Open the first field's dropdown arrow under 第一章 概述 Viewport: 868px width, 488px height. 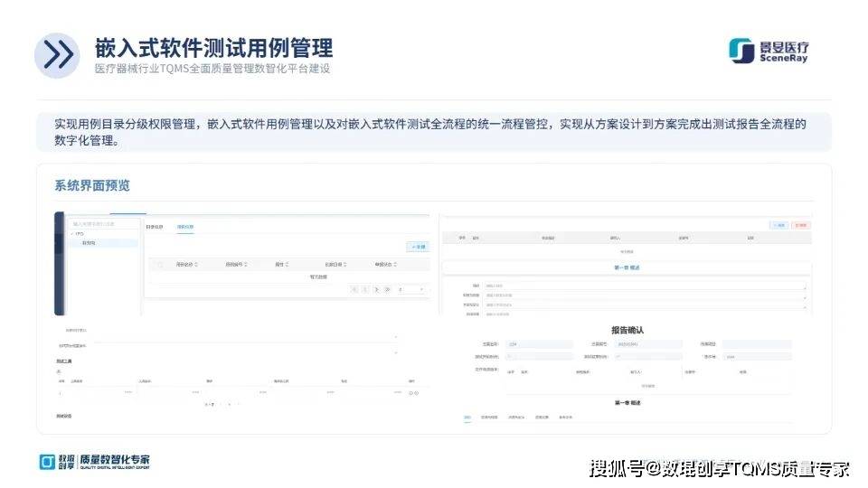coord(805,287)
